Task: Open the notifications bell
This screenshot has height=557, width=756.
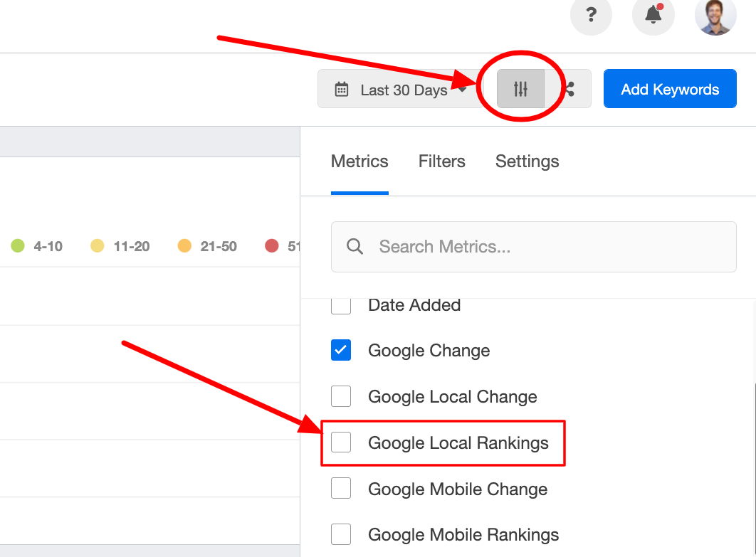Action: 653,16
